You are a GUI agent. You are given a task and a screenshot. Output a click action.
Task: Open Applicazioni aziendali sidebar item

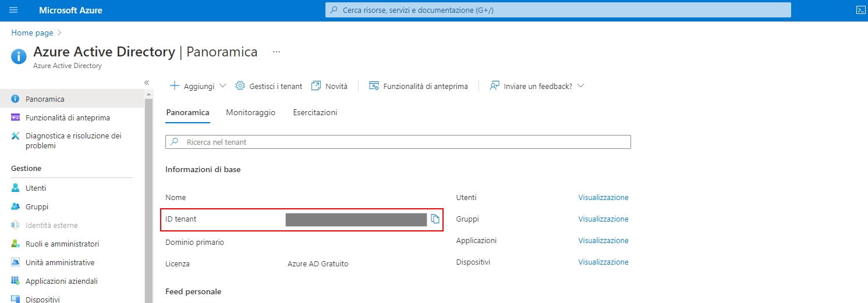[61, 281]
